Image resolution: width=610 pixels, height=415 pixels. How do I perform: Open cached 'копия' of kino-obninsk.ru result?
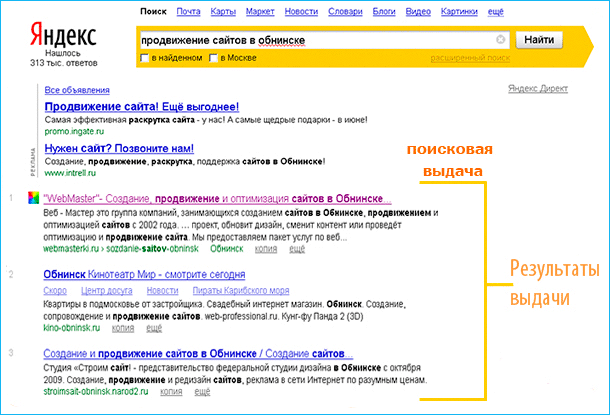123,328
